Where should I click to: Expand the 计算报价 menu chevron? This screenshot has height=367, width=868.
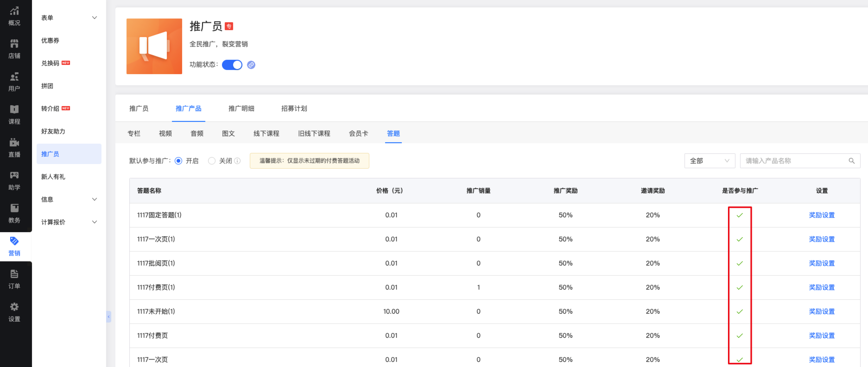[x=95, y=222]
